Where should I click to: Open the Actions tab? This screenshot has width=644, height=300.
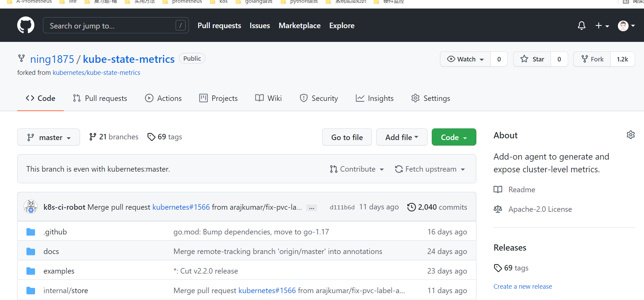click(163, 98)
